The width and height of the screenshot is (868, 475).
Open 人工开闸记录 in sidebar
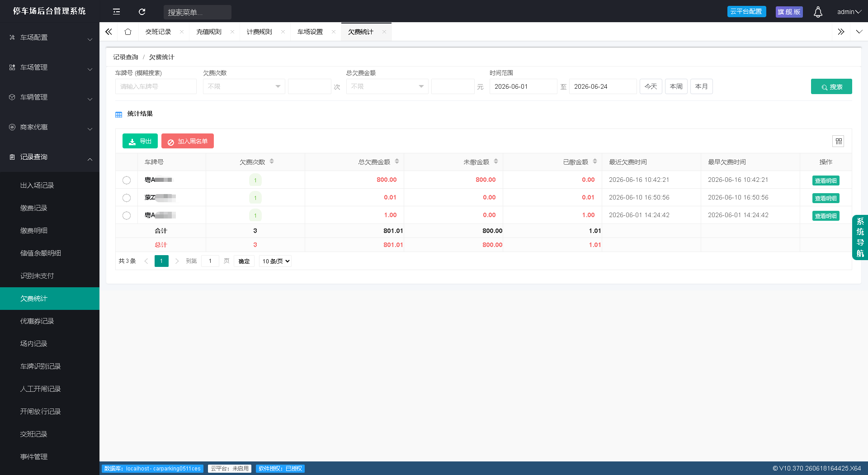click(x=50, y=389)
